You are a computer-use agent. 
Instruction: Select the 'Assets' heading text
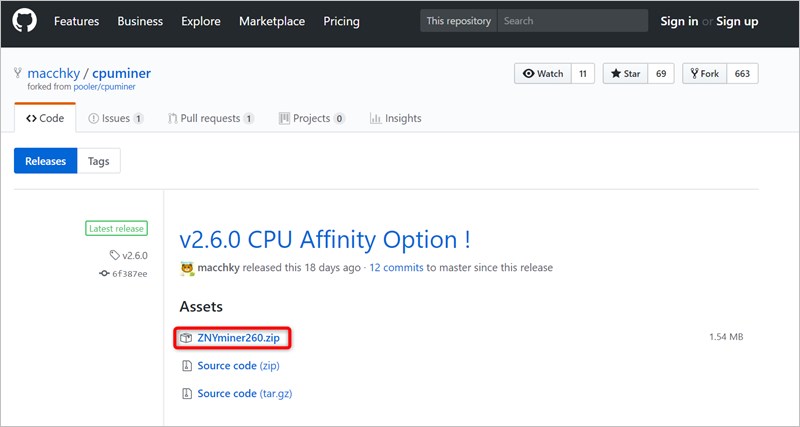tap(201, 307)
